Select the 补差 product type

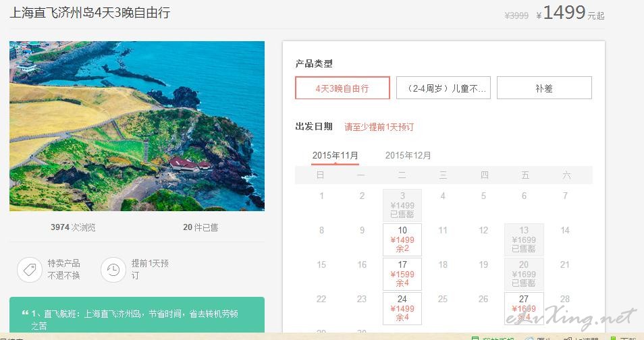click(x=544, y=88)
